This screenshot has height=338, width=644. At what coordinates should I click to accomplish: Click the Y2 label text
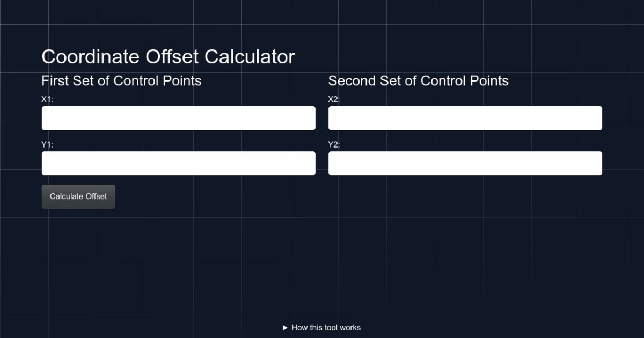pyautogui.click(x=334, y=144)
